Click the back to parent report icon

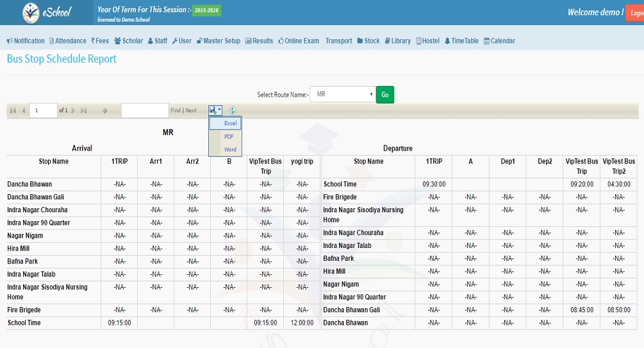point(105,111)
